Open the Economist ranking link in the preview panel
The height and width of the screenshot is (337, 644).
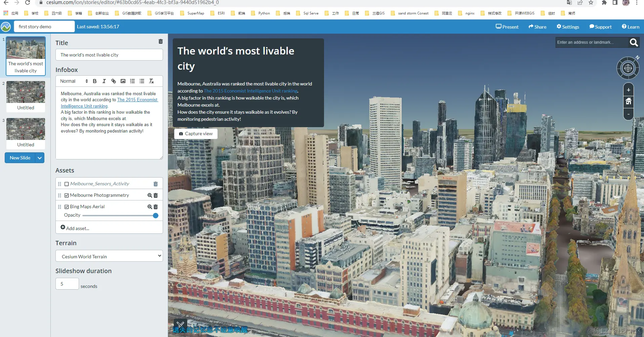point(250,91)
